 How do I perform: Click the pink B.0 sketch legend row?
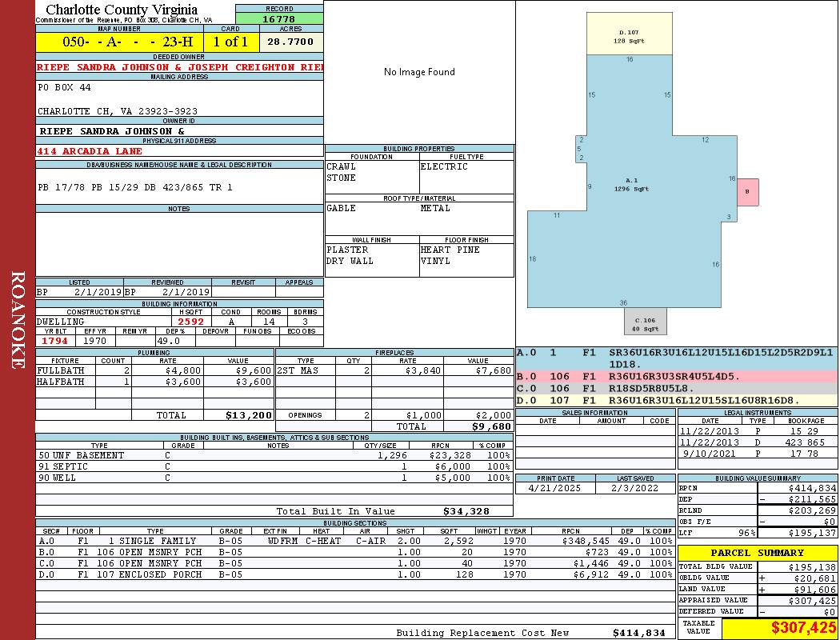675,376
